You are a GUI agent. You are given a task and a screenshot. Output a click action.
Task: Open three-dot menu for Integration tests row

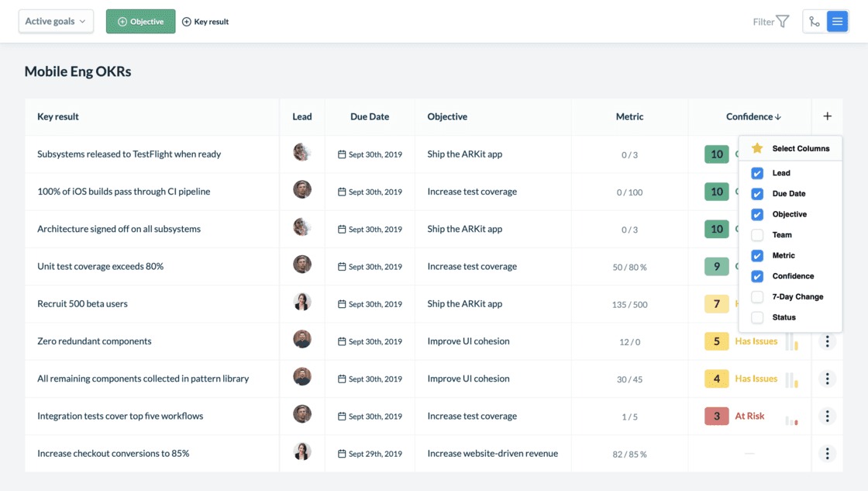[x=827, y=417]
